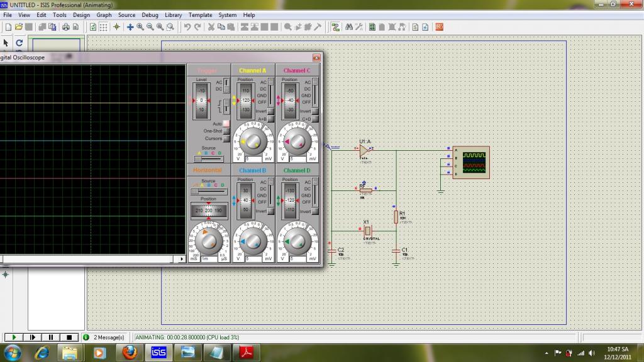644x362 pixels.
Task: Click the Zoom In magnifier toolbar icon
Action: pyautogui.click(x=140, y=27)
